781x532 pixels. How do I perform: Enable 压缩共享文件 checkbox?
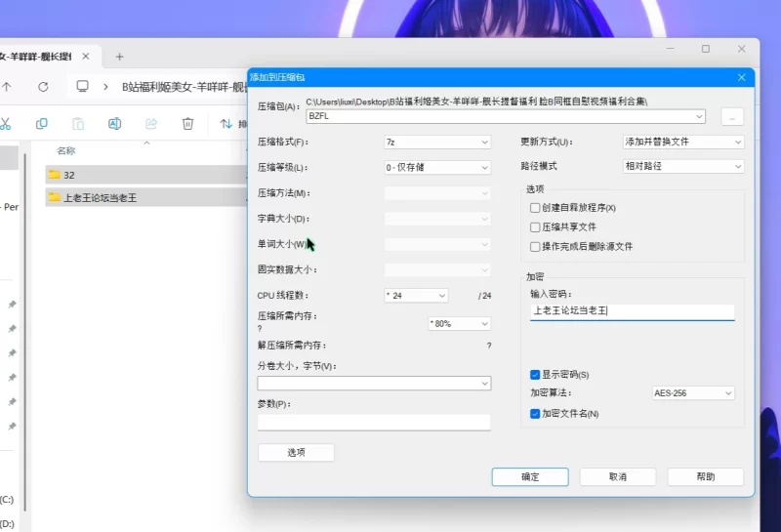click(x=535, y=227)
